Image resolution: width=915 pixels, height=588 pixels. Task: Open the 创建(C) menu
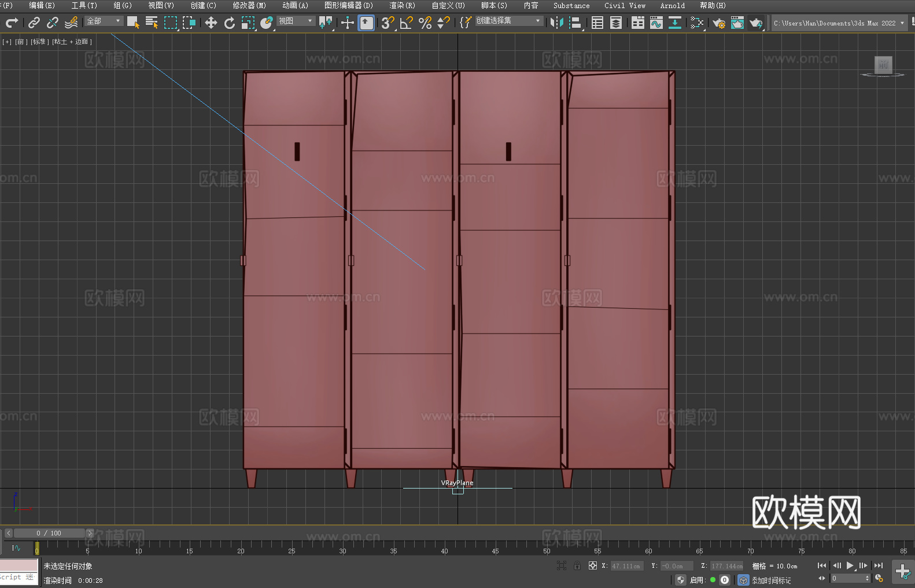click(203, 5)
